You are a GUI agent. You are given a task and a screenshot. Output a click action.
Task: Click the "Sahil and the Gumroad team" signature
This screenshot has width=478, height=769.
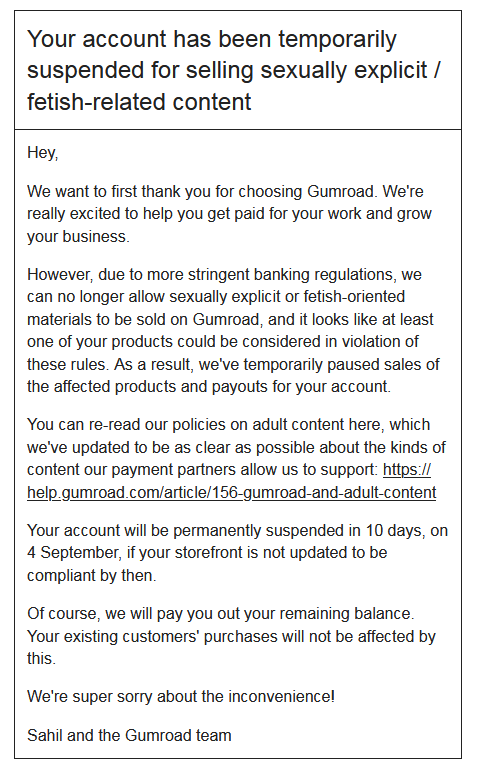[129, 736]
